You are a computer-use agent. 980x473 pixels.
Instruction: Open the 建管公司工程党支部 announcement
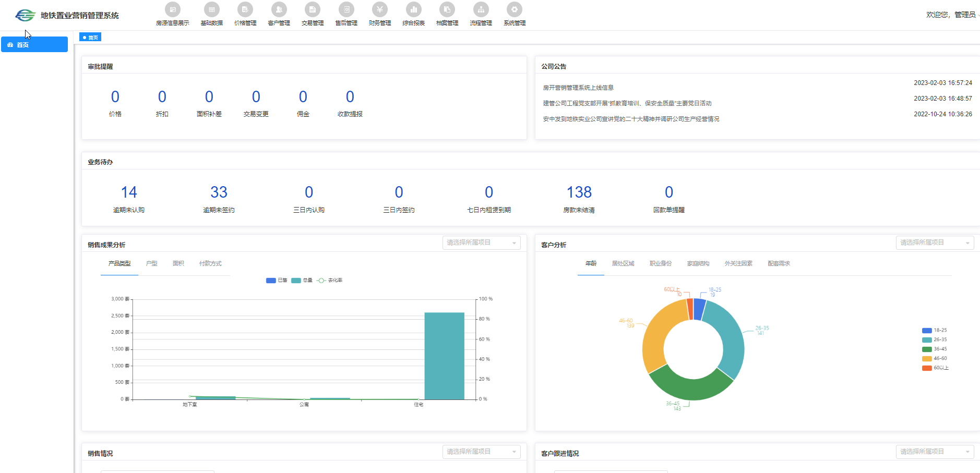[627, 103]
